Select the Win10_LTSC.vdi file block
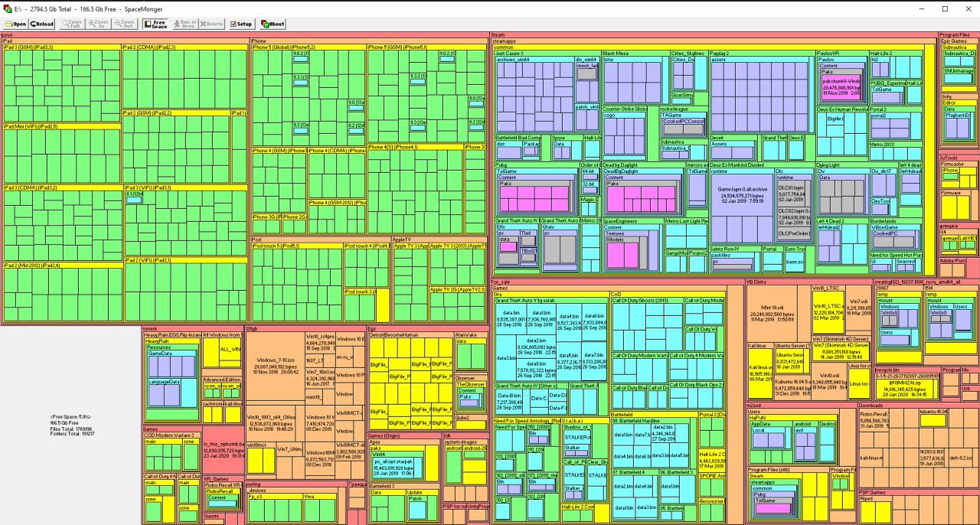Viewport: 980px width, 525px height. [x=828, y=311]
